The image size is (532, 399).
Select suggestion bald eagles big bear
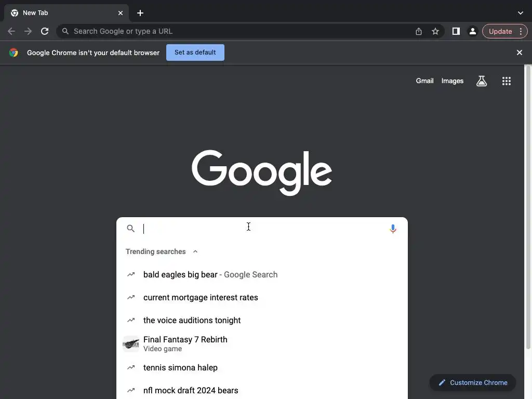click(262, 274)
